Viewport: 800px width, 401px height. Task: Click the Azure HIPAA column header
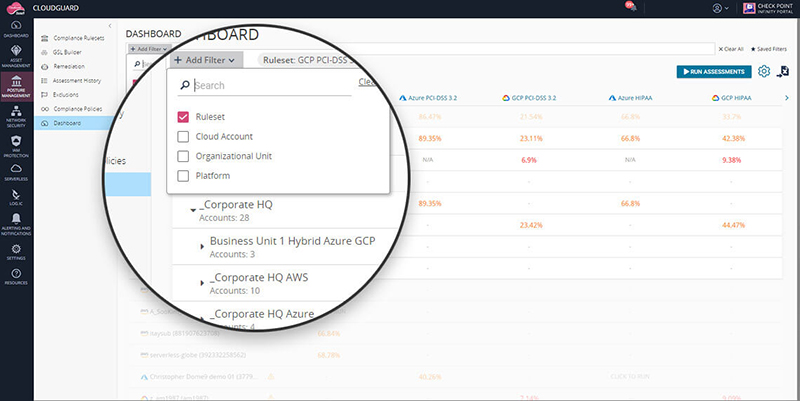[x=631, y=98]
